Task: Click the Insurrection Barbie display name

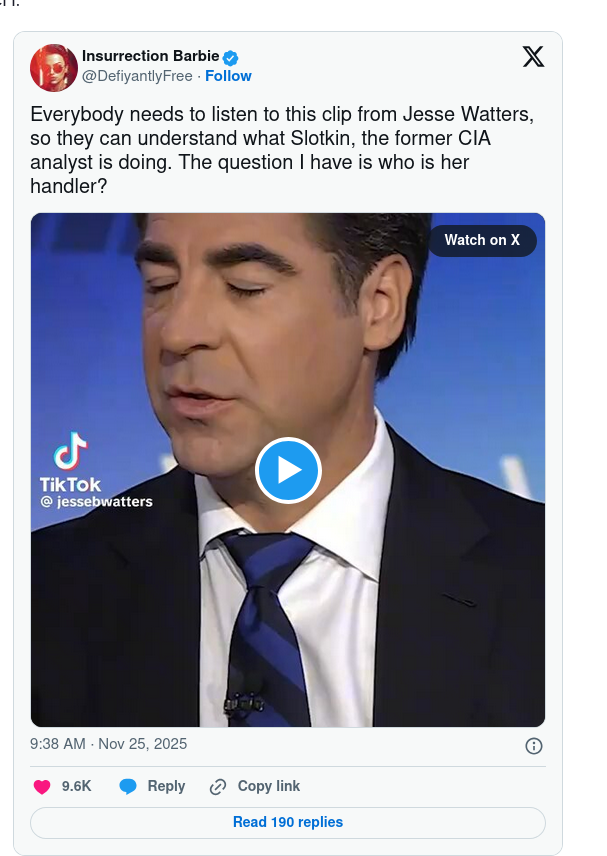Action: [x=150, y=57]
